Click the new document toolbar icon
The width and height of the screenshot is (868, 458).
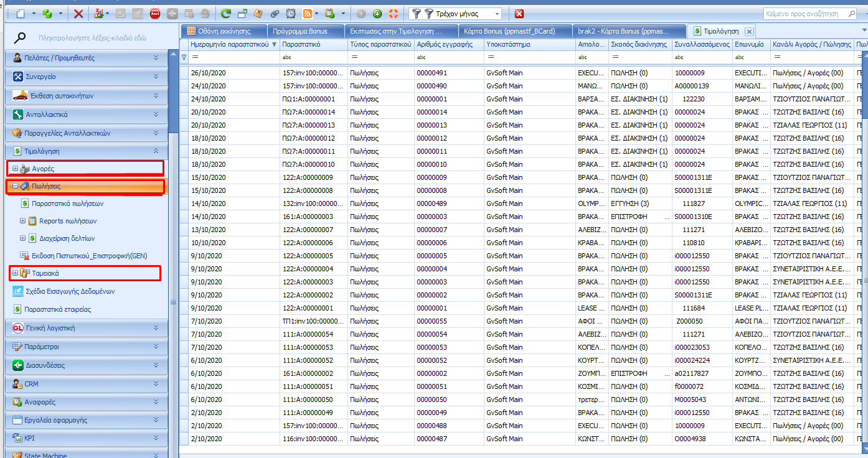tap(21, 14)
